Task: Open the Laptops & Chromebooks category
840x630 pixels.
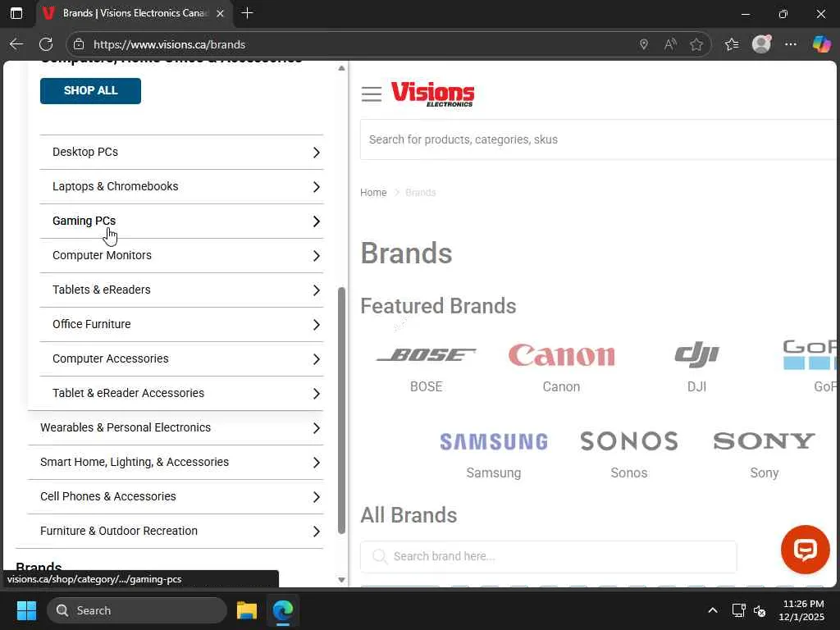Action: click(x=115, y=186)
